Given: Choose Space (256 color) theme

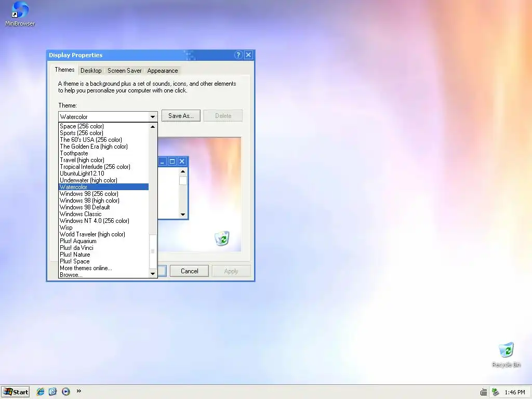Looking at the screenshot, I should click(x=104, y=126).
